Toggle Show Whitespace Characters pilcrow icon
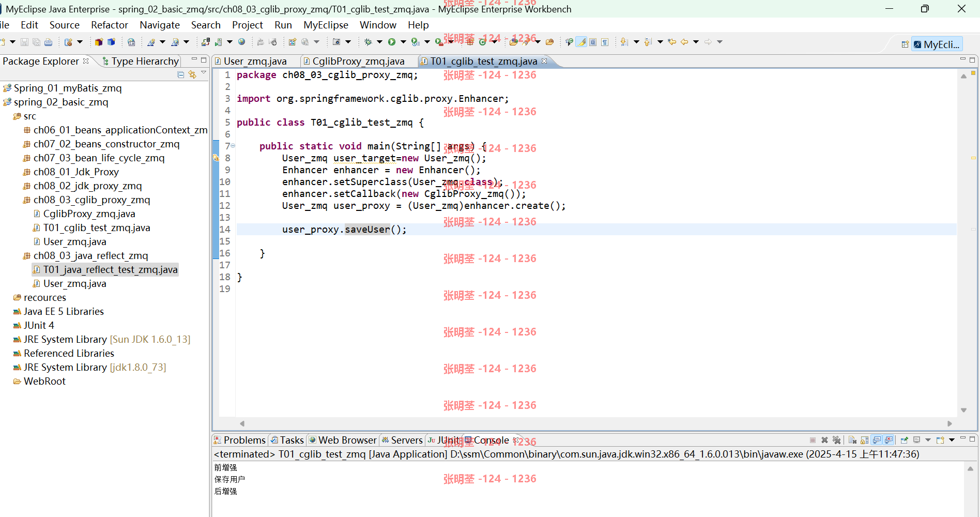 (x=605, y=42)
